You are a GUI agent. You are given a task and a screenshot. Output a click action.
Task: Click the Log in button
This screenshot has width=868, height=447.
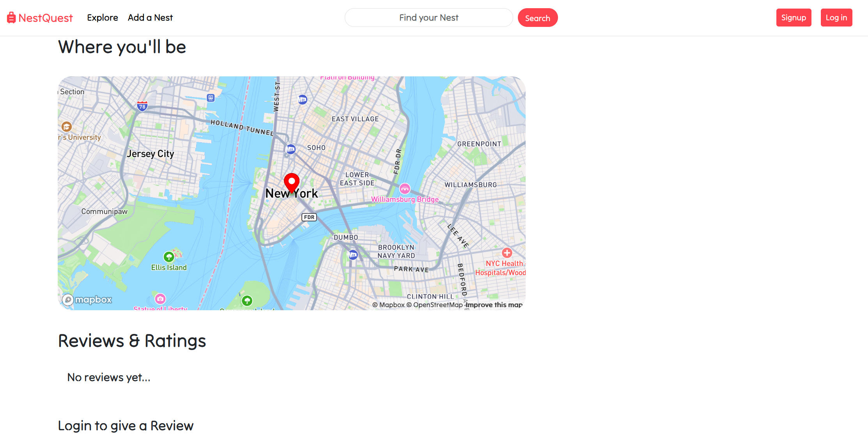pyautogui.click(x=836, y=18)
